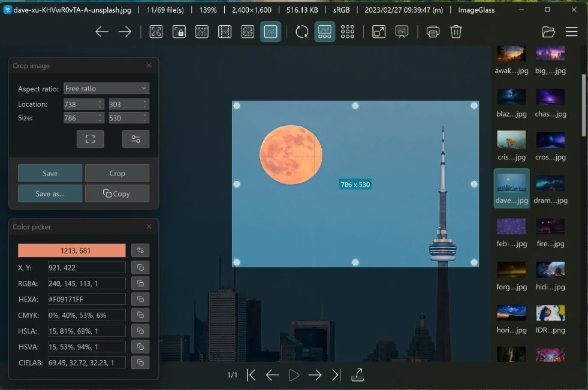Click the Select all crop area button
This screenshot has width=588, height=390.
coord(90,139)
